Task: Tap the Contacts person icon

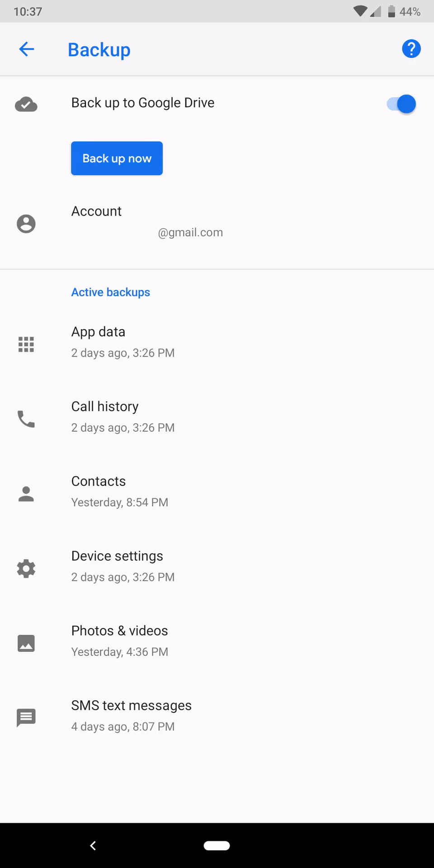Action: tap(26, 494)
